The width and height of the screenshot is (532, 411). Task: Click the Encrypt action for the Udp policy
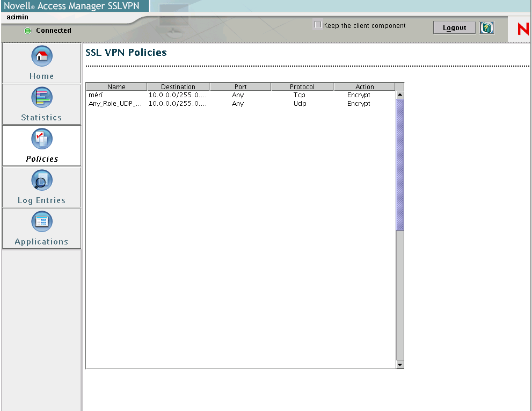(x=359, y=104)
